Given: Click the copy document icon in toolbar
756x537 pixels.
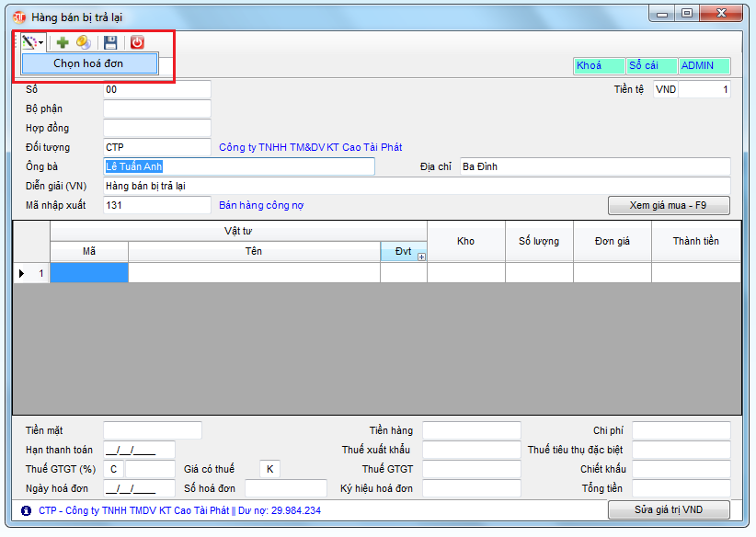Looking at the screenshot, I should click(x=83, y=42).
